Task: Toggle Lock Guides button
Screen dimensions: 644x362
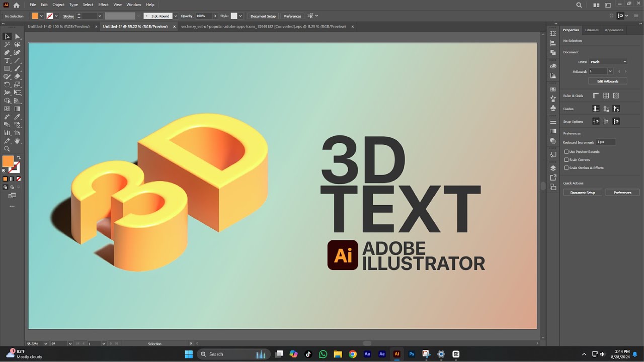Action: 606,109
